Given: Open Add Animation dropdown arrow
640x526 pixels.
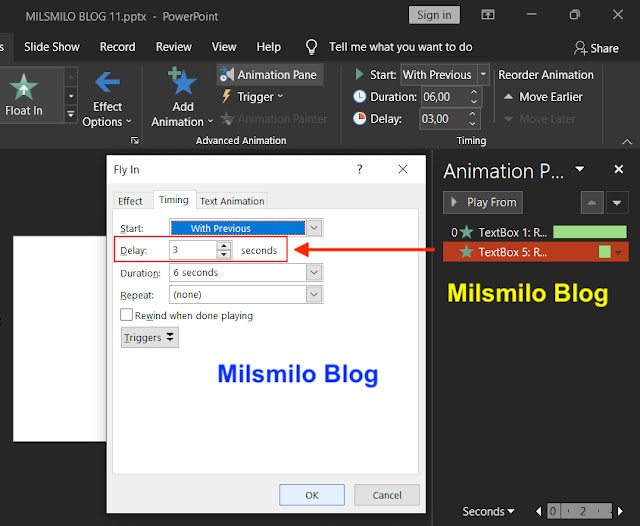Looking at the screenshot, I should coord(211,122).
